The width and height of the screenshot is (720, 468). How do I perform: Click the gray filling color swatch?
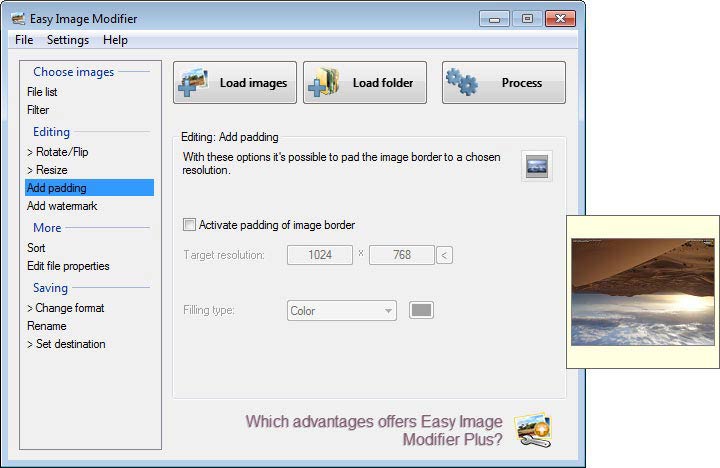421,310
